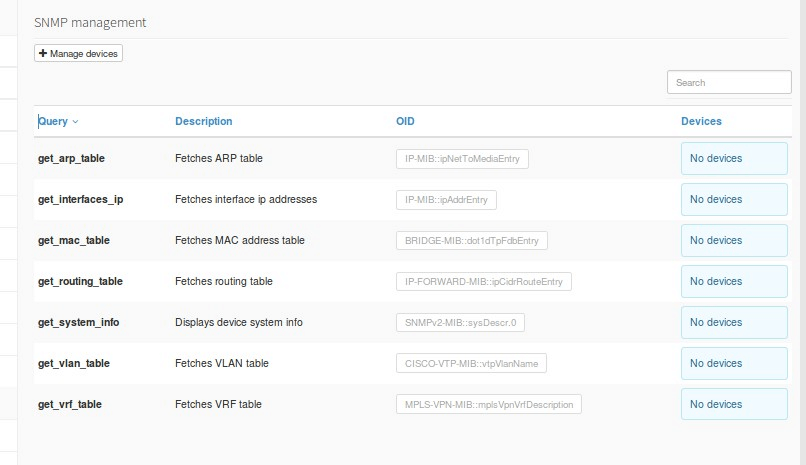Focus the Search input field
The image size is (806, 465).
pos(729,82)
